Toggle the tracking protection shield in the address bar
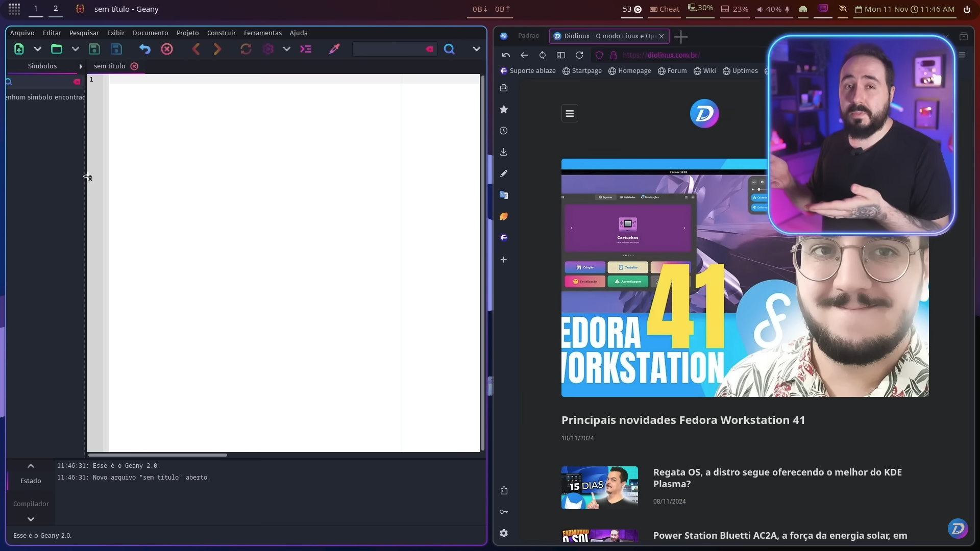 [599, 55]
